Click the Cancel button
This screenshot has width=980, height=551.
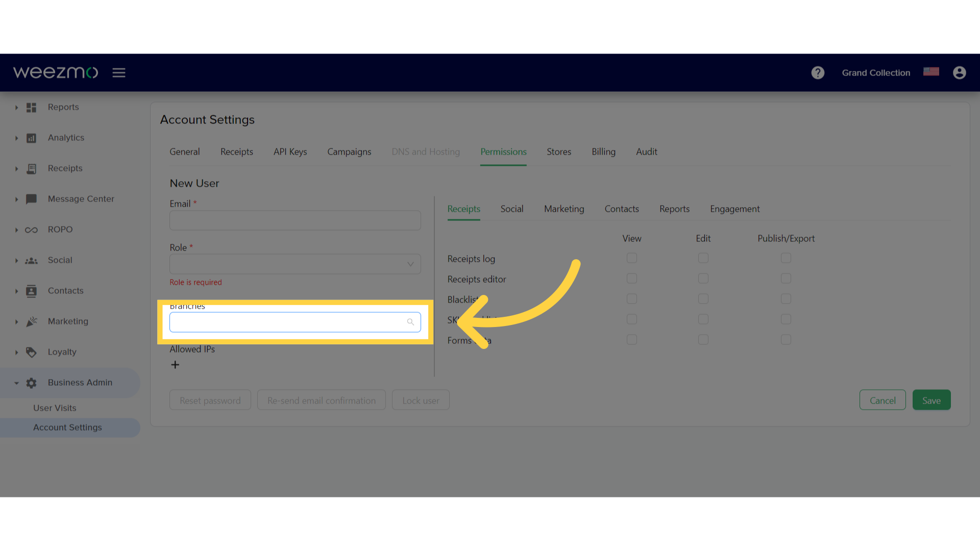point(883,400)
